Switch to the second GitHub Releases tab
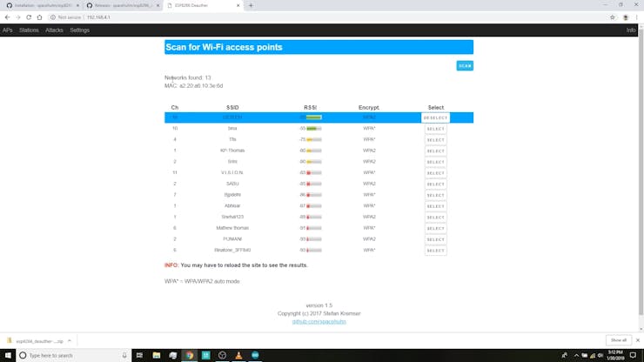Image resolution: width=644 pixels, height=362 pixels. pos(122,5)
